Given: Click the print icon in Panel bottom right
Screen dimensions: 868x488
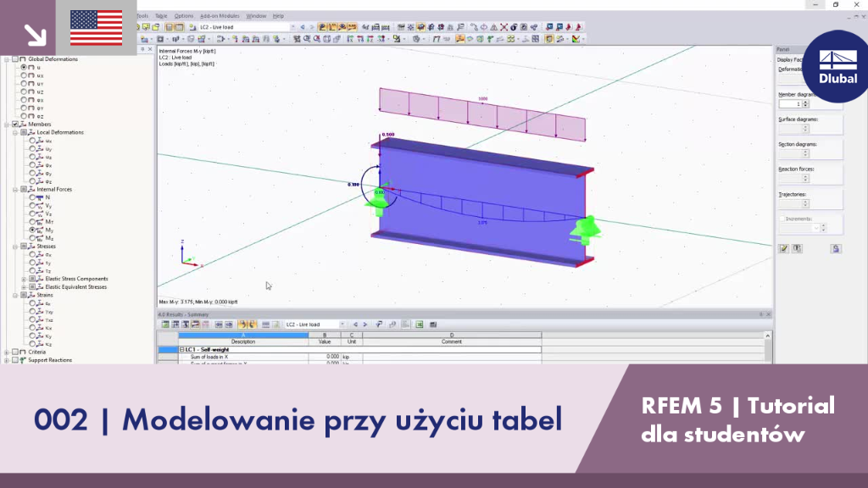Looking at the screenshot, I should click(836, 249).
